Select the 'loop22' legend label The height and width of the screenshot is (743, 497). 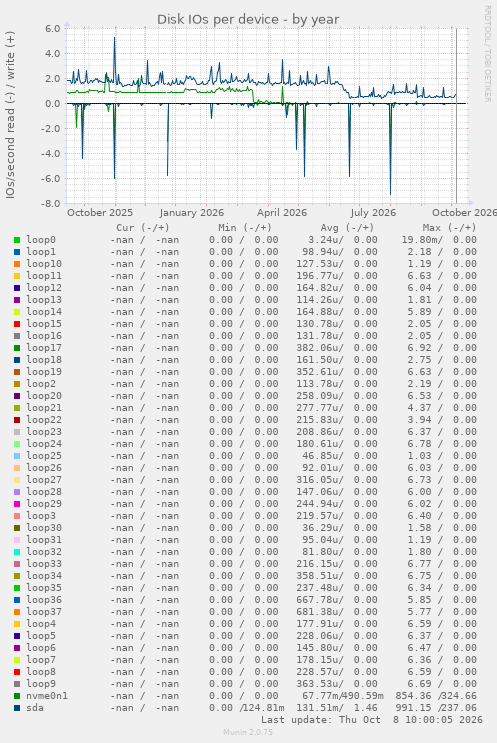pyautogui.click(x=44, y=420)
